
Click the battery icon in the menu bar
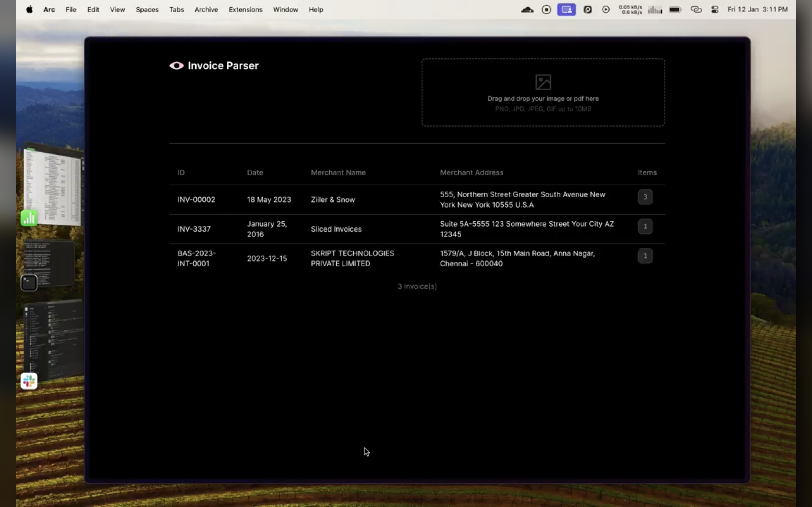pyautogui.click(x=675, y=9)
